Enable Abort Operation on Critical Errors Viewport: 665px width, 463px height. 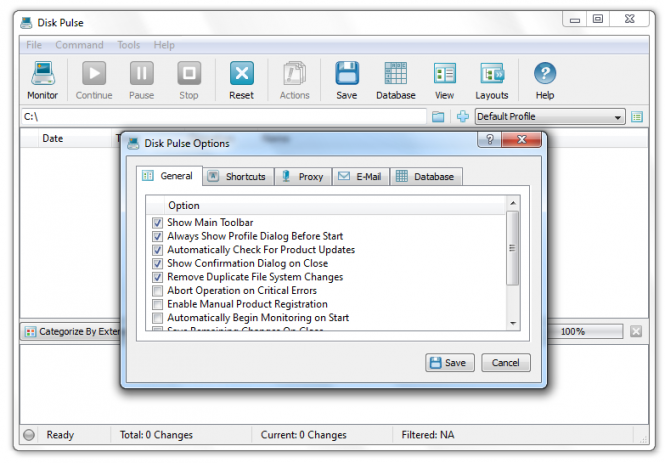157,290
